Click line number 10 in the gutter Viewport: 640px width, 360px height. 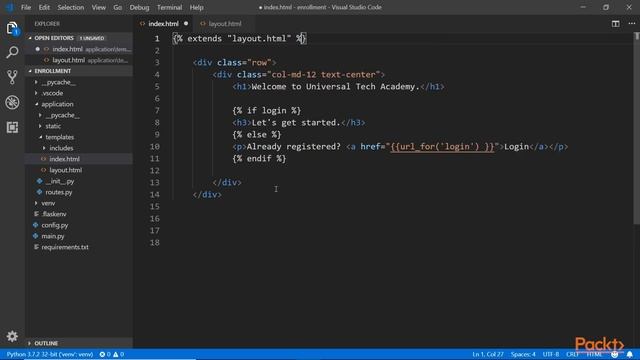[x=155, y=147]
